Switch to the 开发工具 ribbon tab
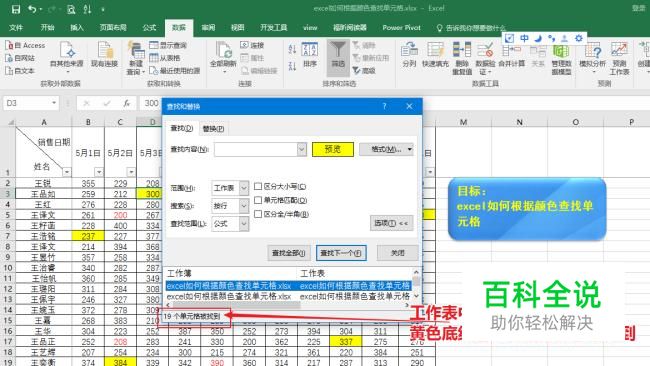The height and width of the screenshot is (366, 650). [274, 27]
